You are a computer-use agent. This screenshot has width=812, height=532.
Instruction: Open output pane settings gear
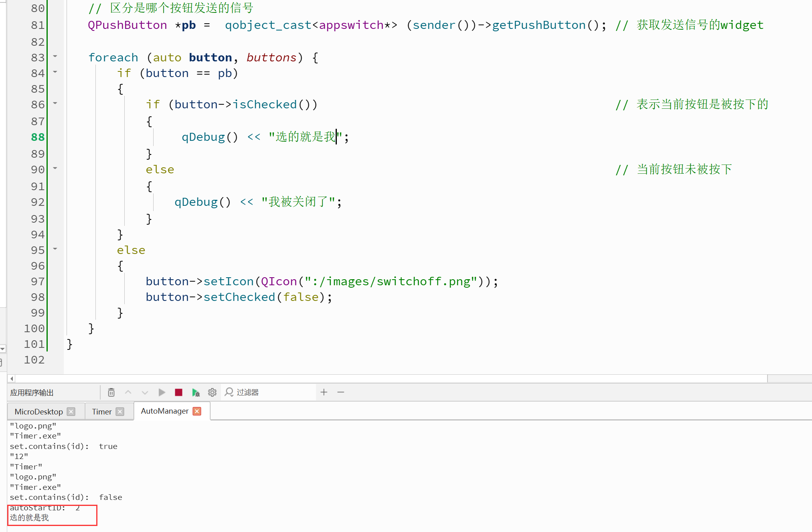212,392
